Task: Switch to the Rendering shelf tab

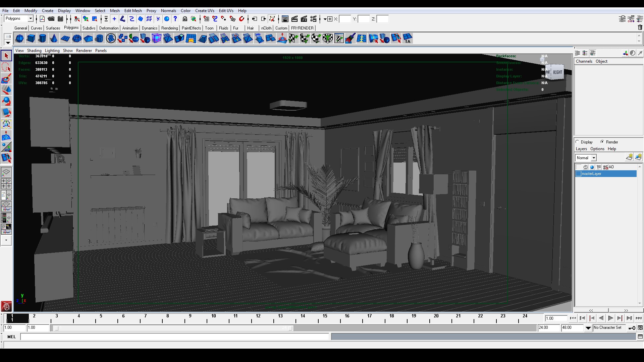Action: click(x=169, y=28)
